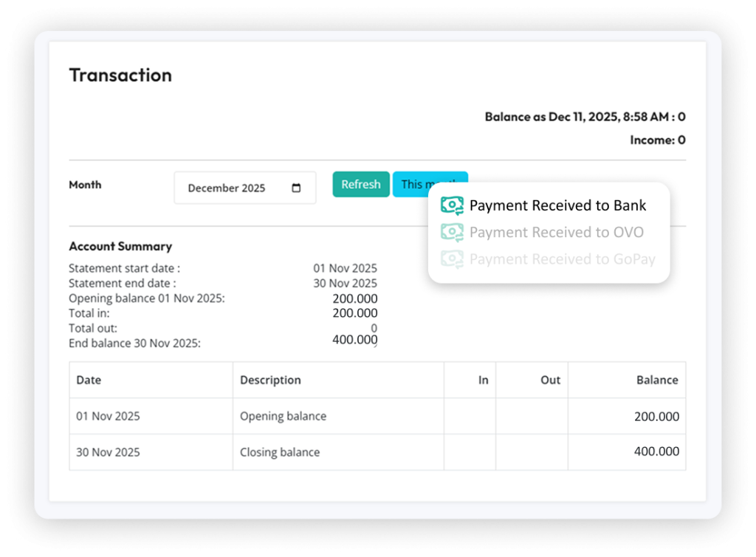Pick the Payment Received to GoPay text
The height and width of the screenshot is (557, 756).
pyautogui.click(x=562, y=259)
